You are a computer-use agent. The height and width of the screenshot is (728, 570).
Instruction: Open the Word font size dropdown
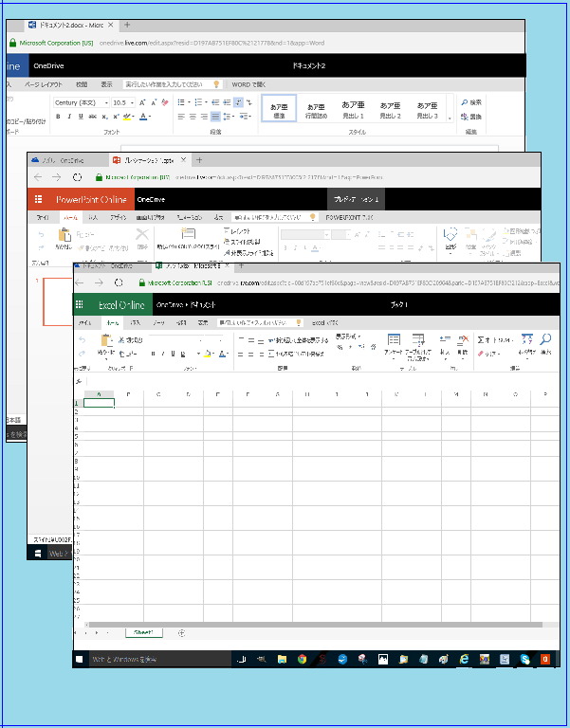[133, 102]
